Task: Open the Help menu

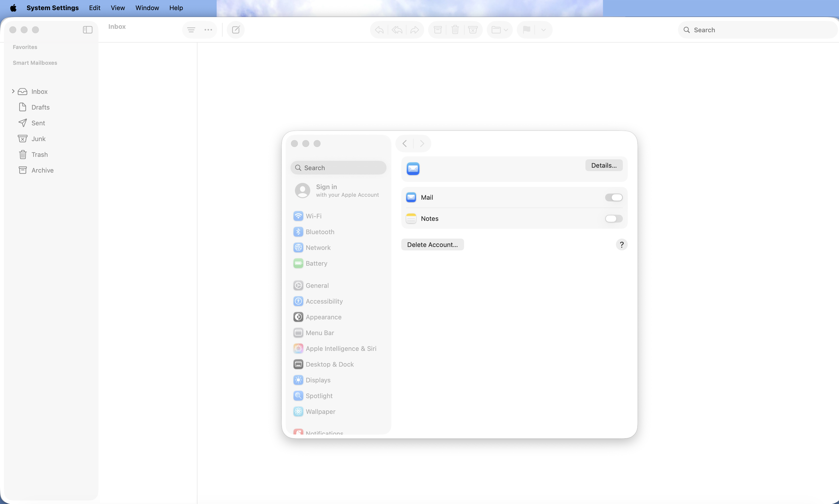Action: pyautogui.click(x=176, y=8)
